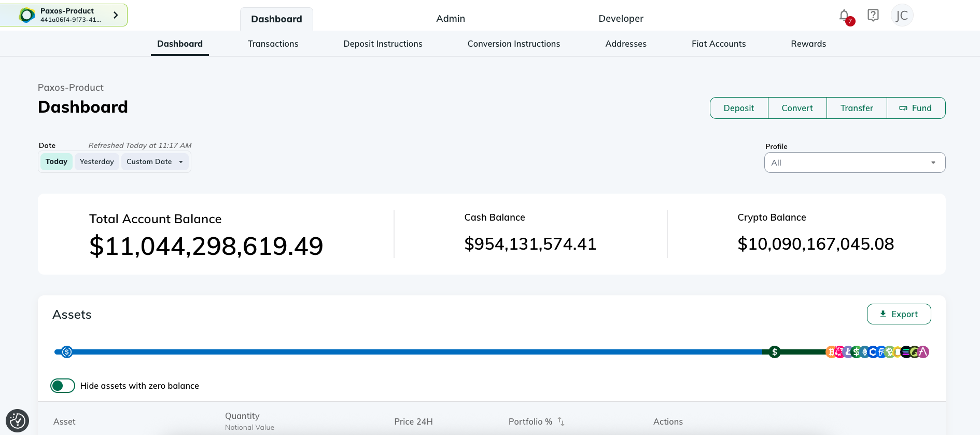Click the Crypto Balance amount $10,090,167,045.08

816,243
